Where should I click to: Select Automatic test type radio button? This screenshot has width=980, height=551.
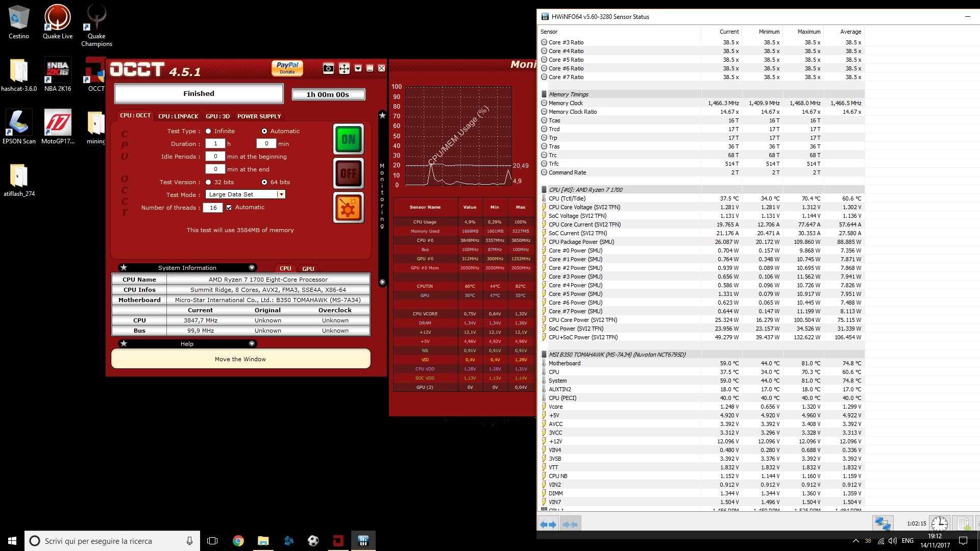(x=264, y=131)
